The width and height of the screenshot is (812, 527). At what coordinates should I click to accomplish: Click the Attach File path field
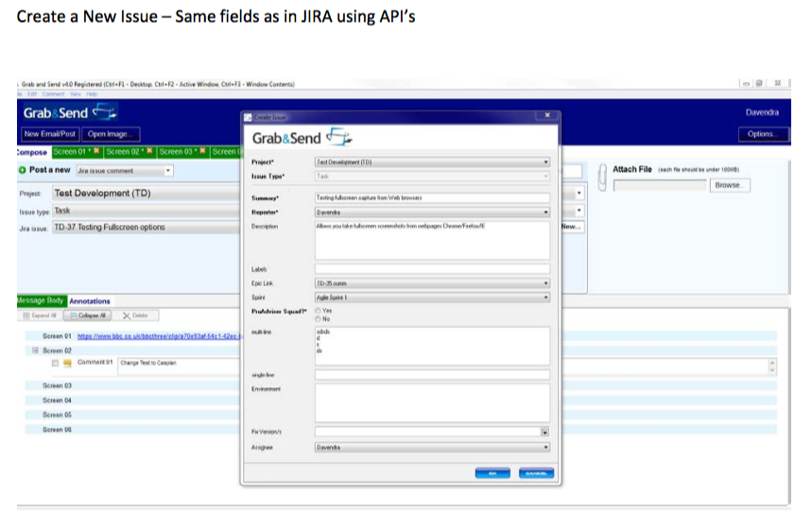pyautogui.click(x=660, y=185)
